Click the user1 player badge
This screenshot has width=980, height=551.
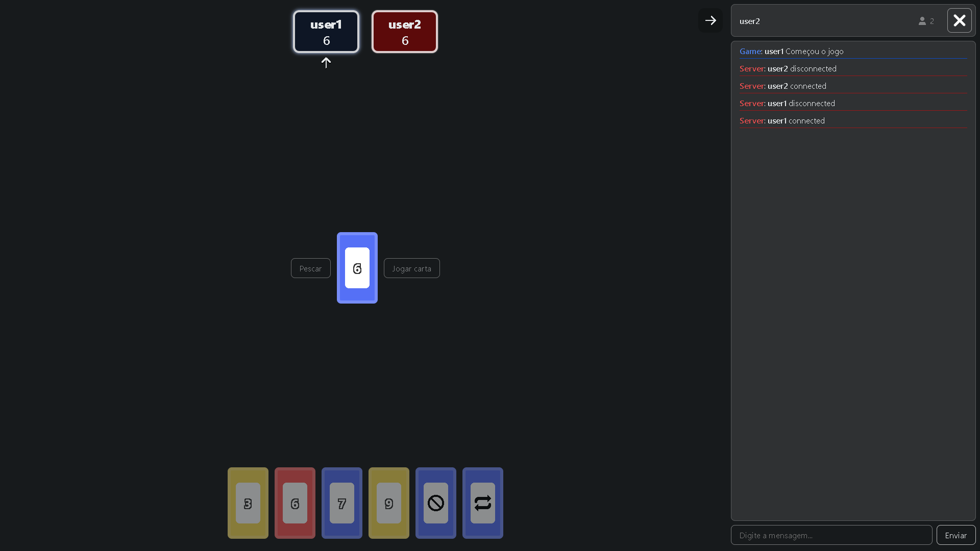click(326, 32)
